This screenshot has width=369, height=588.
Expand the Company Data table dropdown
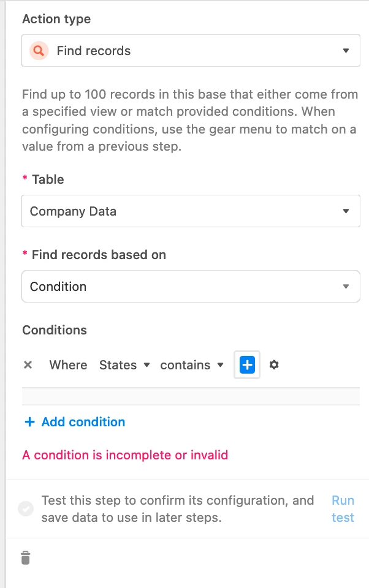coord(191,211)
